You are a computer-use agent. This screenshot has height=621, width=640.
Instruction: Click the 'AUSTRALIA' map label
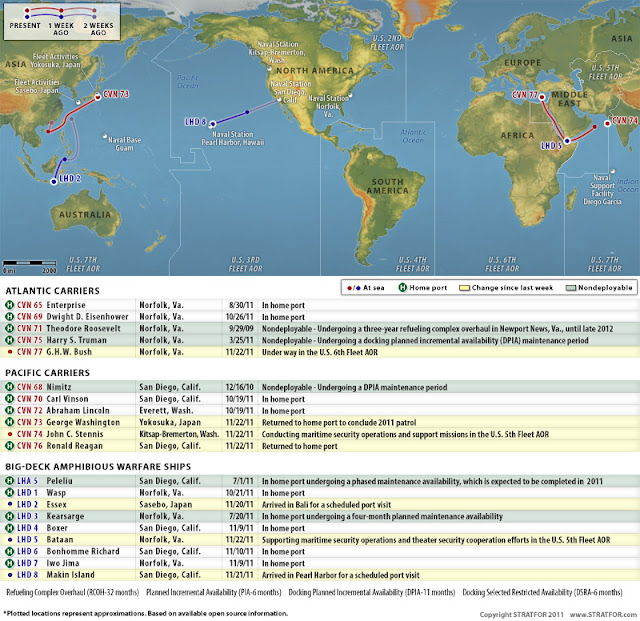point(85,214)
